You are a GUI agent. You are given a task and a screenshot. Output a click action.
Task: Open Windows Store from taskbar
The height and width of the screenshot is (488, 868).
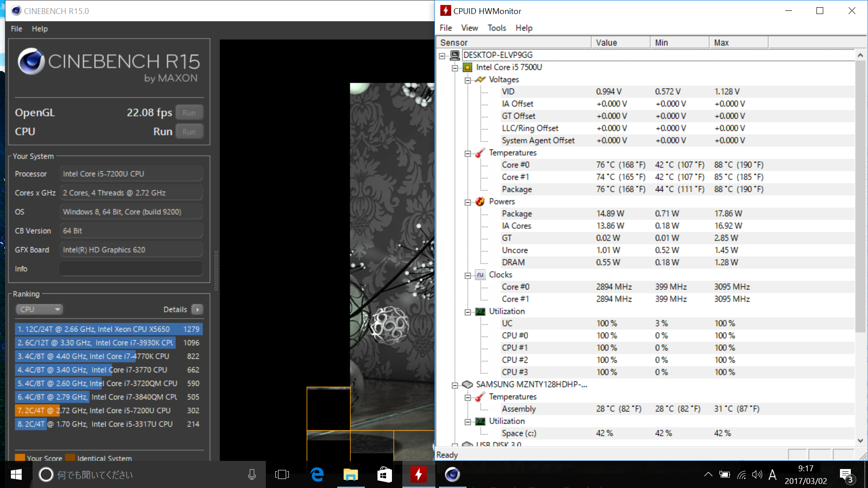tap(384, 474)
